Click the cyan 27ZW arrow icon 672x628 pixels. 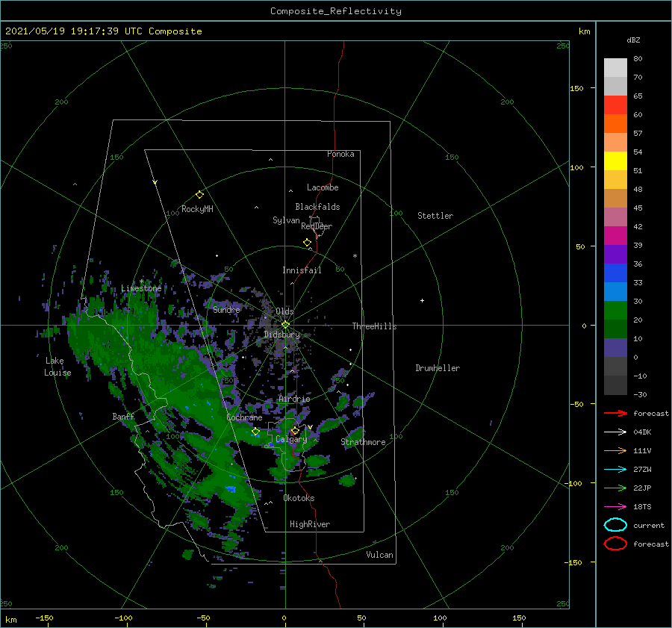pyautogui.click(x=615, y=469)
